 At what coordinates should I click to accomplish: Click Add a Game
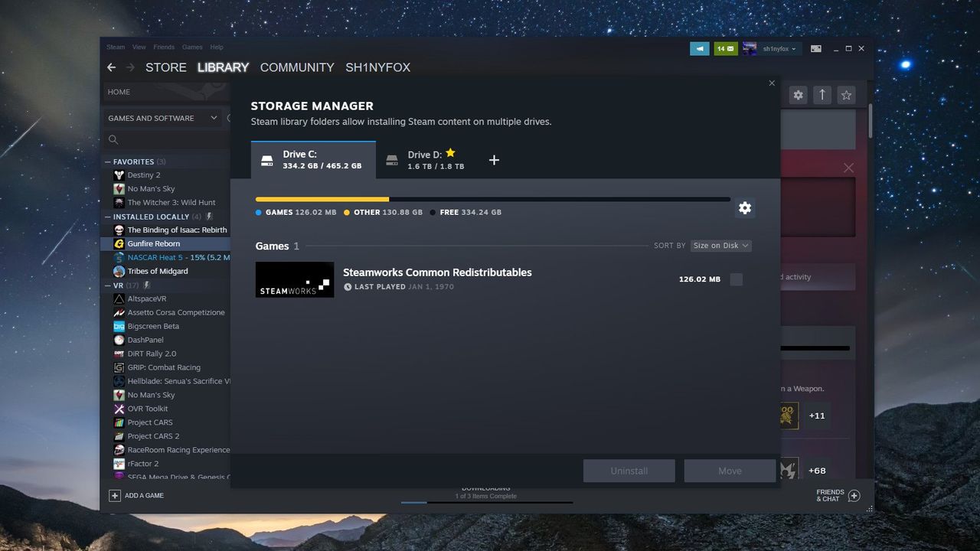pyautogui.click(x=136, y=495)
